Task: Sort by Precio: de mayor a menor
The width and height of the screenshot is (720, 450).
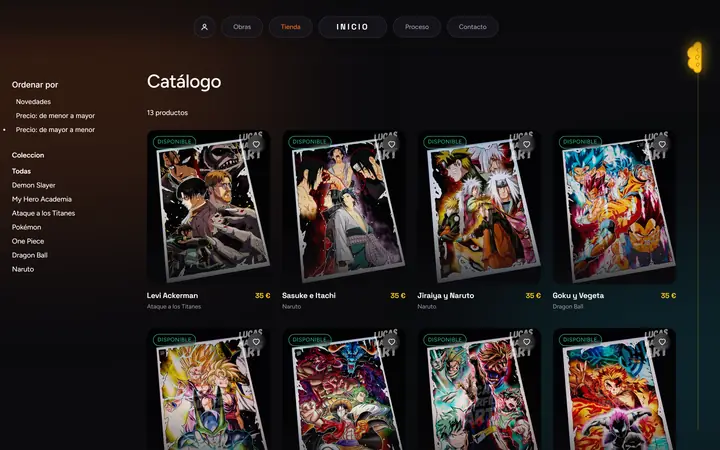Action: (x=55, y=129)
